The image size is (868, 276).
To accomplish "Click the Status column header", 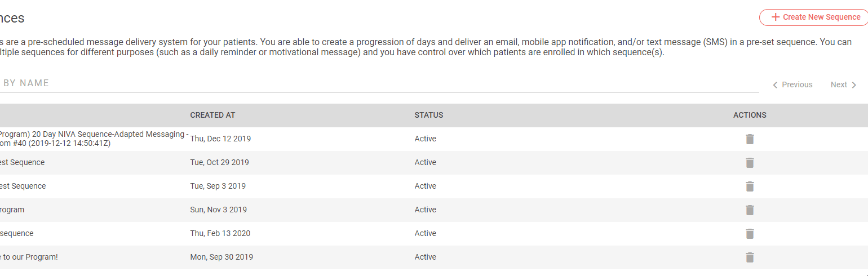I will tap(429, 115).
